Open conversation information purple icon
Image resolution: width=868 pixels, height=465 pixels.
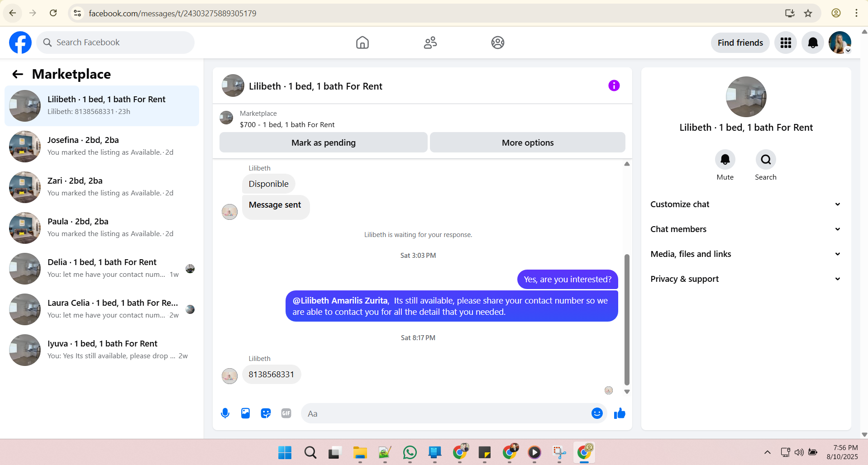tap(614, 85)
